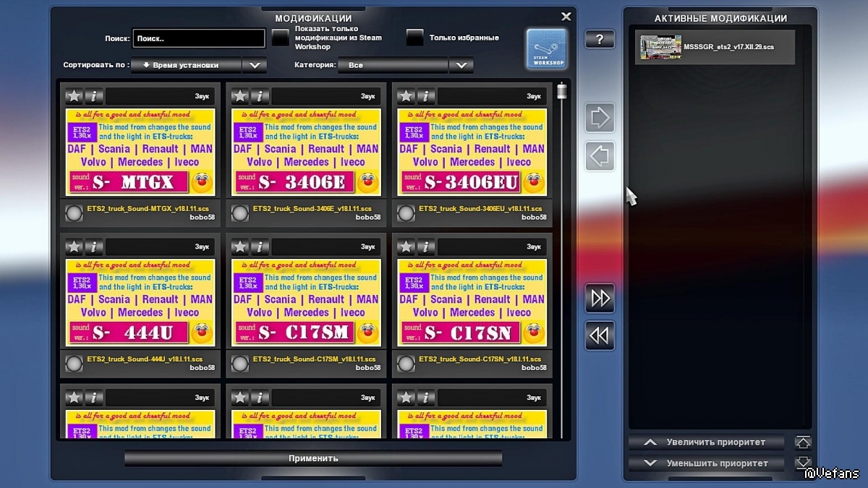Viewport: 868px width, 488px height.
Task: Click filename ETS2_truck_Sound-C17SN_v18.I.11.scs
Action: click(480, 359)
